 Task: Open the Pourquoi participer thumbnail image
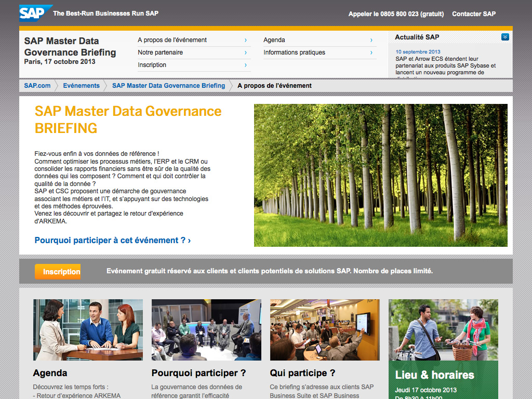(206, 330)
